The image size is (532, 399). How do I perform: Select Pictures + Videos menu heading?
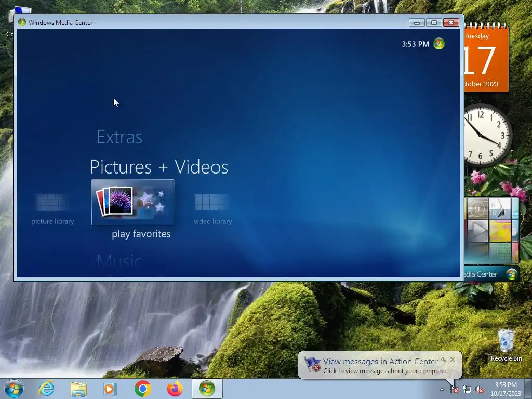(x=159, y=167)
